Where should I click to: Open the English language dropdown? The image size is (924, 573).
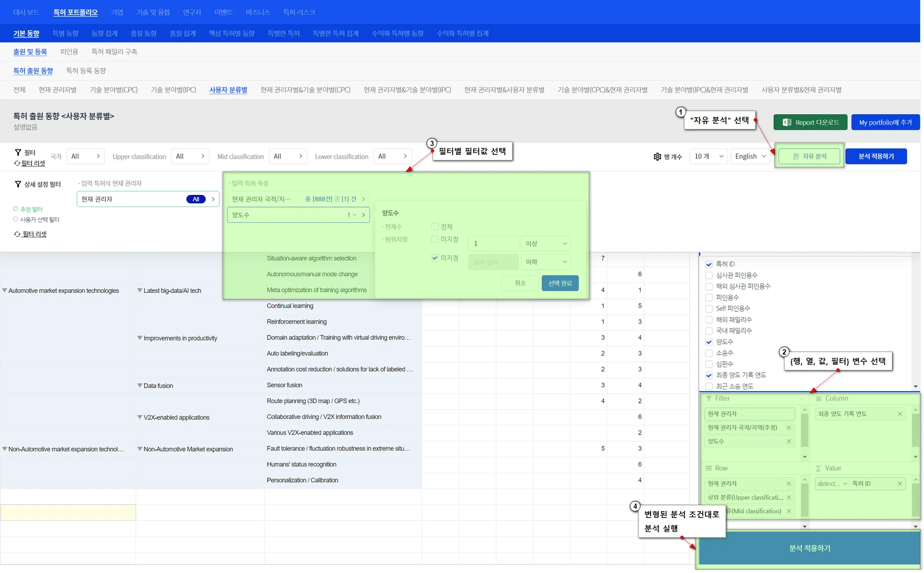[x=750, y=156]
